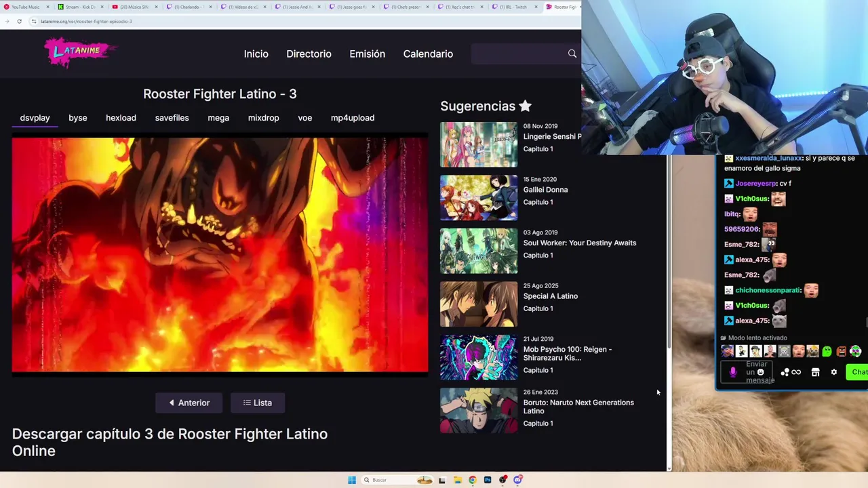Click the microphone icon in chat box
868x488 pixels.
pos(733,372)
